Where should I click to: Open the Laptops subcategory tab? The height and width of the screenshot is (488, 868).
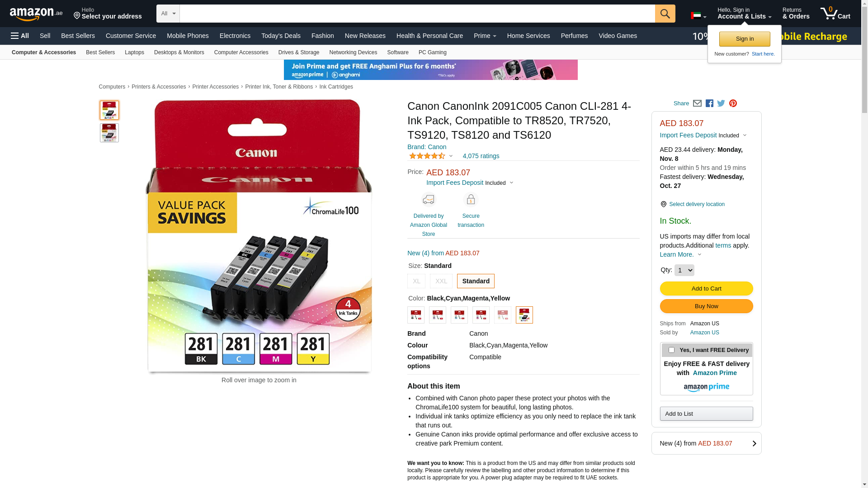pos(134,52)
